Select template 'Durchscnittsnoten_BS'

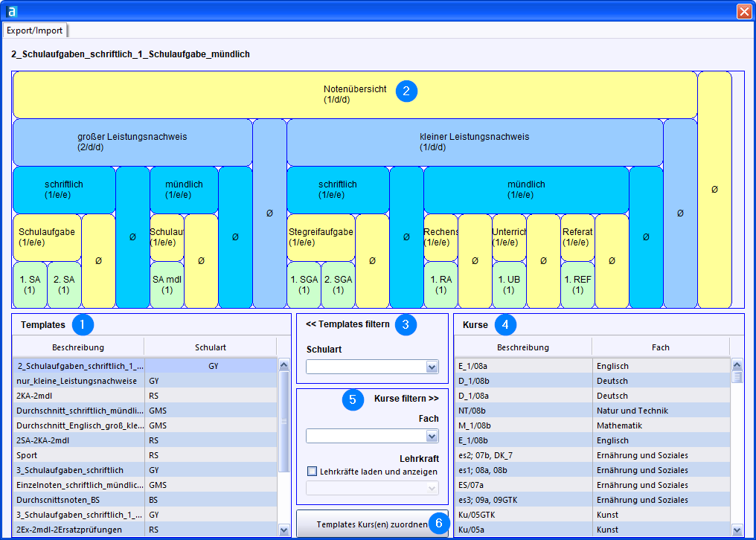144,500
